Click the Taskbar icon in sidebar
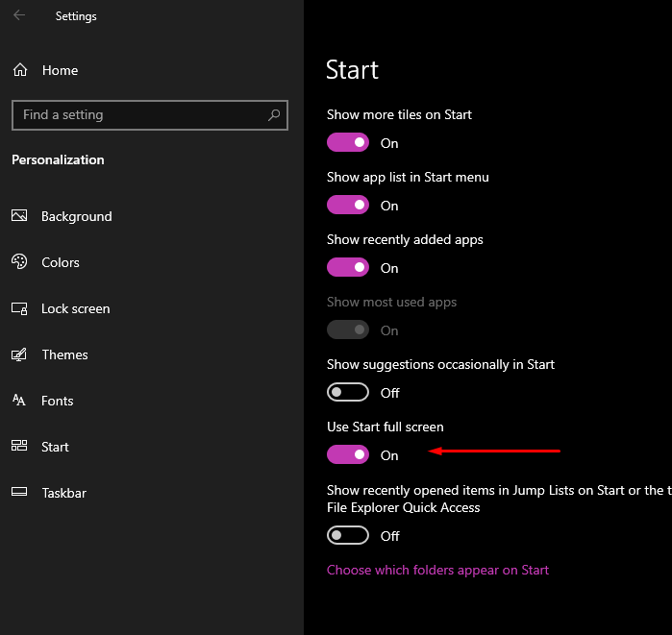The height and width of the screenshot is (635, 672). pos(19,493)
